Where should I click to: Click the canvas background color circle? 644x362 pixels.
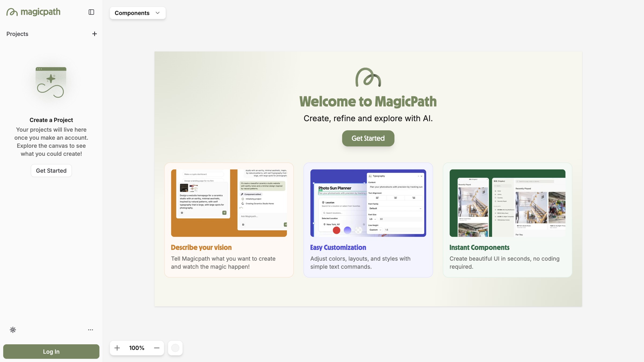[x=175, y=348]
